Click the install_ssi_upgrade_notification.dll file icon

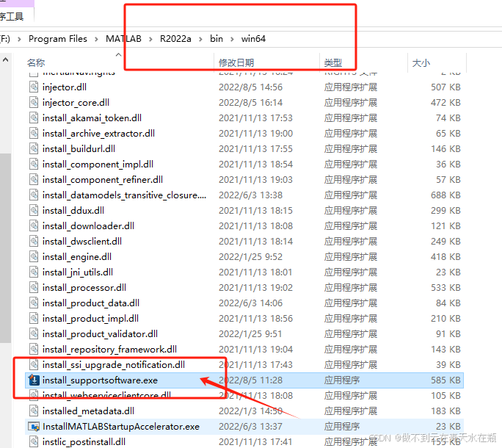[x=34, y=364]
